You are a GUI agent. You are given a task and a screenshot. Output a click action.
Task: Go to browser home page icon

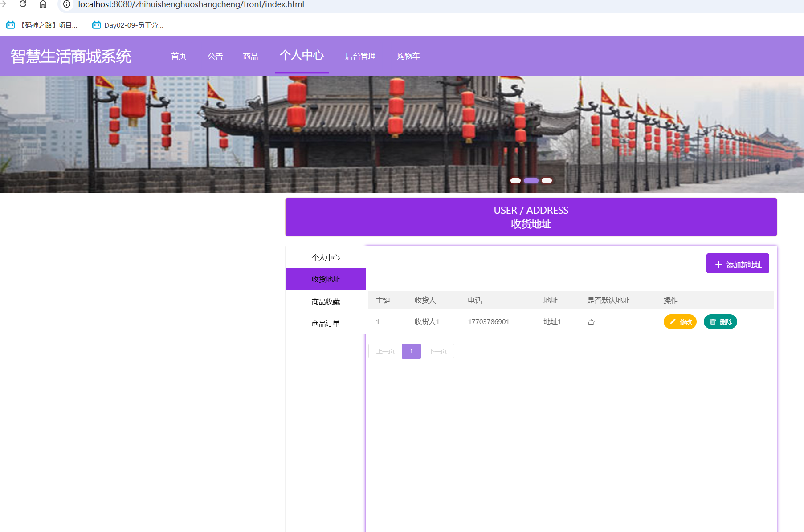click(x=43, y=4)
